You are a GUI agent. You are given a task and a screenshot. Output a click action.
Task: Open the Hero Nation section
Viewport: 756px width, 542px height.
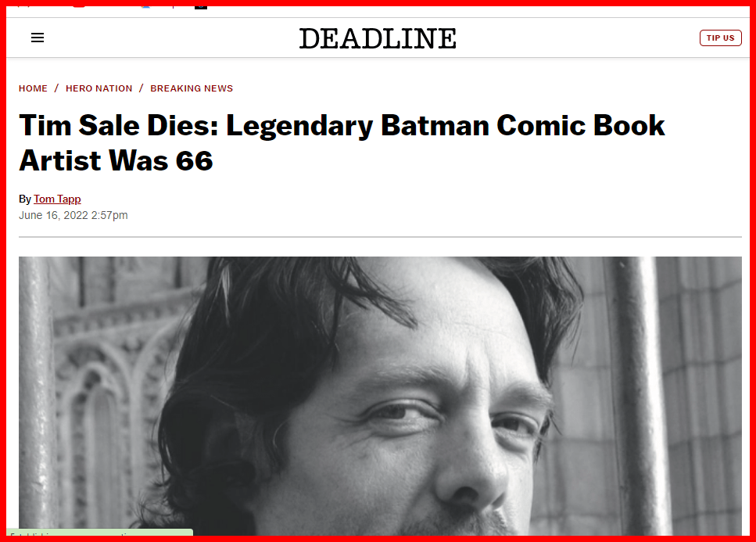[x=99, y=88]
